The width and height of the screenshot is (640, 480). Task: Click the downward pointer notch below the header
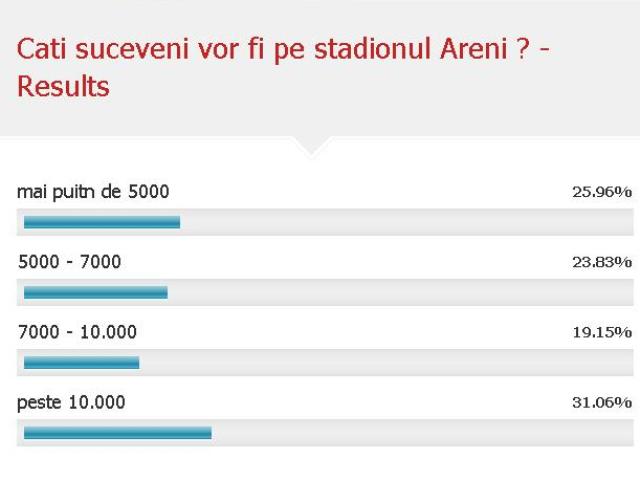pos(312,146)
